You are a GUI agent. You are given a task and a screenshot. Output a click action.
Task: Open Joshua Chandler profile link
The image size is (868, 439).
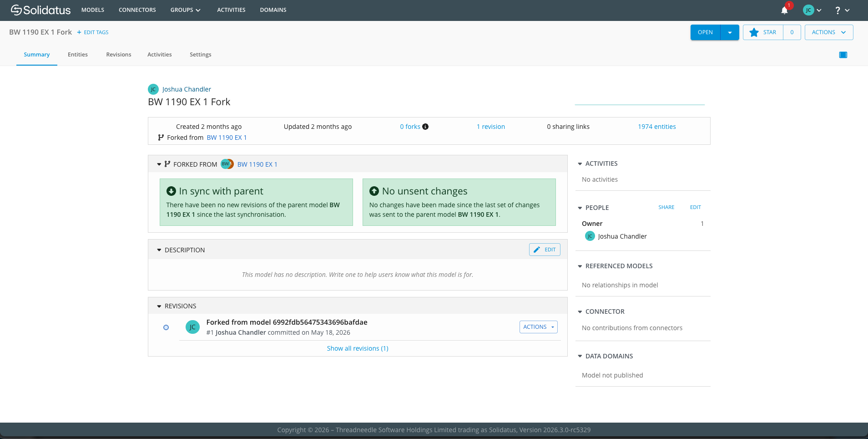[x=187, y=89]
